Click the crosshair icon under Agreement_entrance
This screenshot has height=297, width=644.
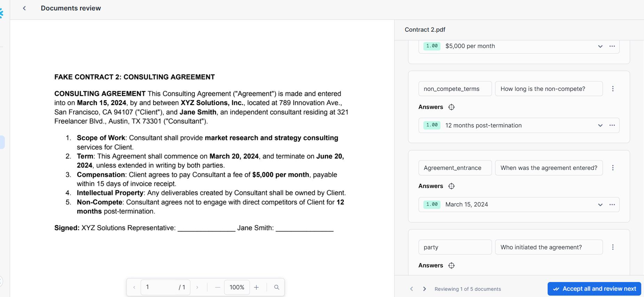pos(451,186)
